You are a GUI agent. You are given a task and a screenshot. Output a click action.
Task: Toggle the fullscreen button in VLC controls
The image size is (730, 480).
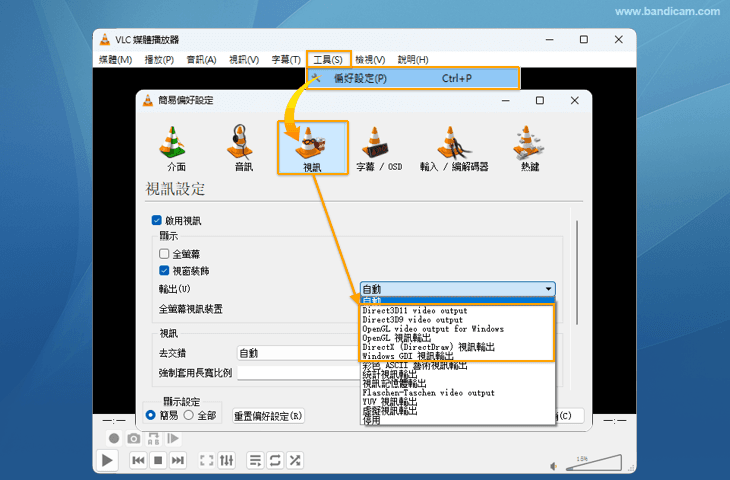(207, 460)
